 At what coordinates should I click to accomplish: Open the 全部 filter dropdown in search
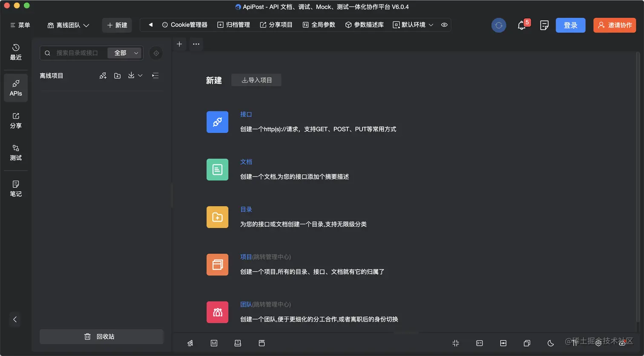(124, 53)
